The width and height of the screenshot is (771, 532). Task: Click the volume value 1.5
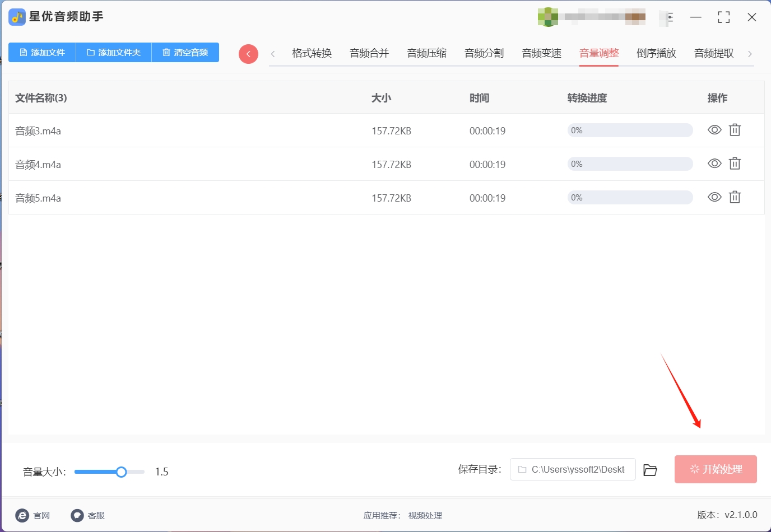[x=162, y=472]
